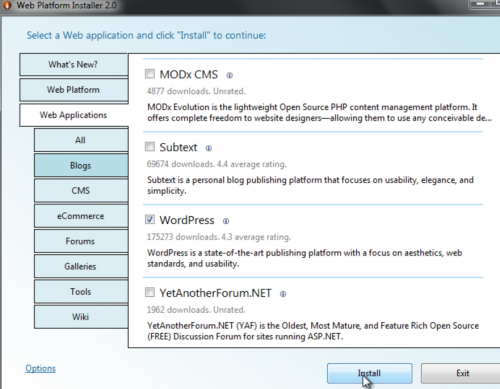Open the What's New? tab
Screen dimensions: 500x389
click(x=74, y=64)
